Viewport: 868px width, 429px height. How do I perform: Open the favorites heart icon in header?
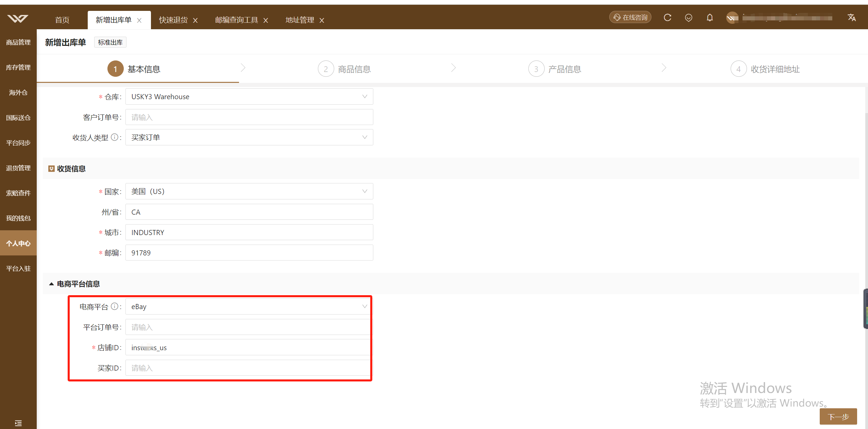[688, 17]
